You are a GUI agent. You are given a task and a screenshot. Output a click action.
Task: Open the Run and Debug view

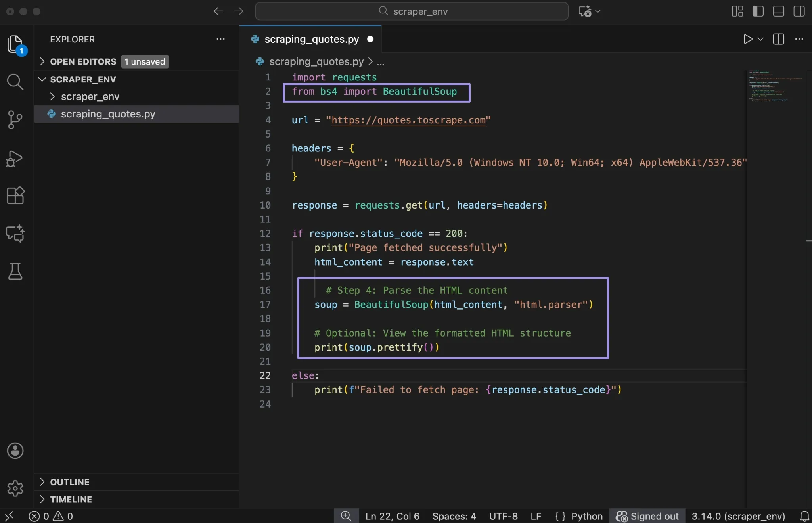click(x=15, y=158)
